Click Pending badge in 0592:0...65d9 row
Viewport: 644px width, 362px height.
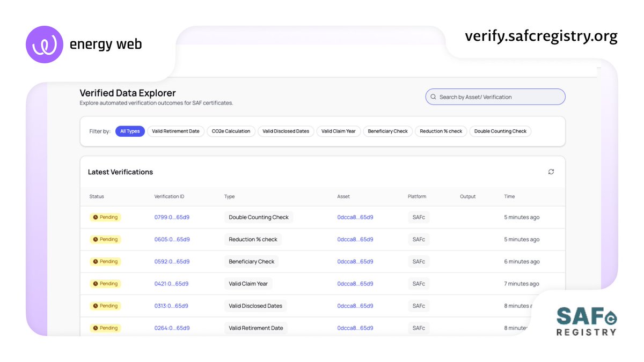[105, 262]
